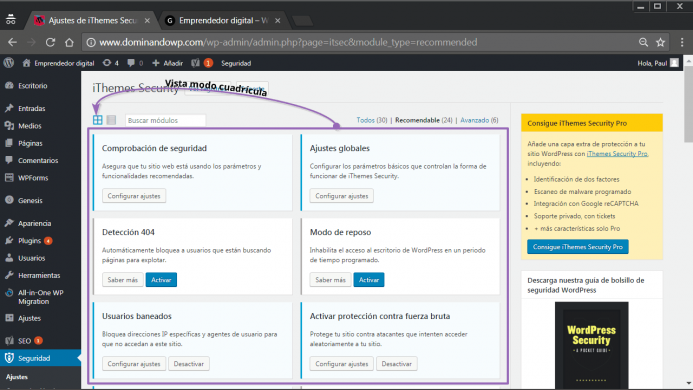
Task: Configure Ajustes globales settings
Action: [342, 196]
